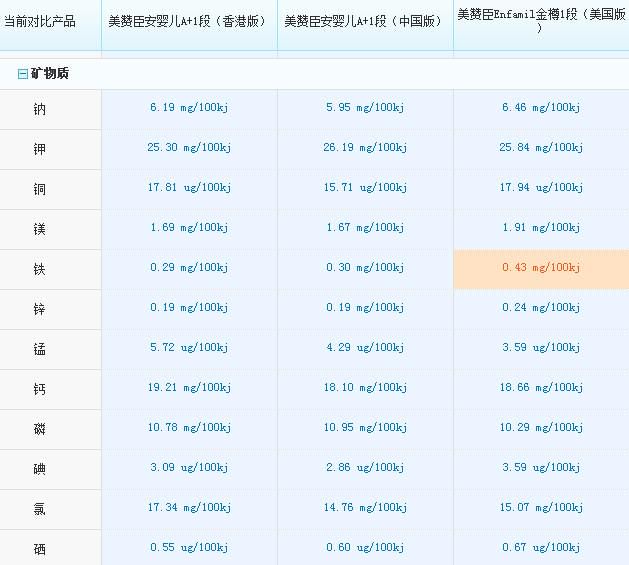Image resolution: width=629 pixels, height=565 pixels.
Task: Click the 19.21 mg/100kj calcium value
Action: (189, 388)
